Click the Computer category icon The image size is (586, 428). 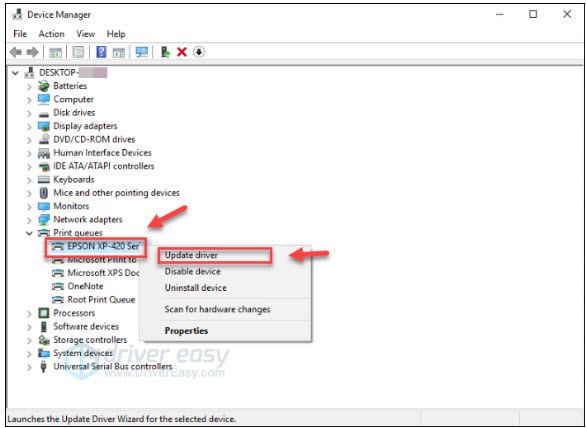click(44, 99)
